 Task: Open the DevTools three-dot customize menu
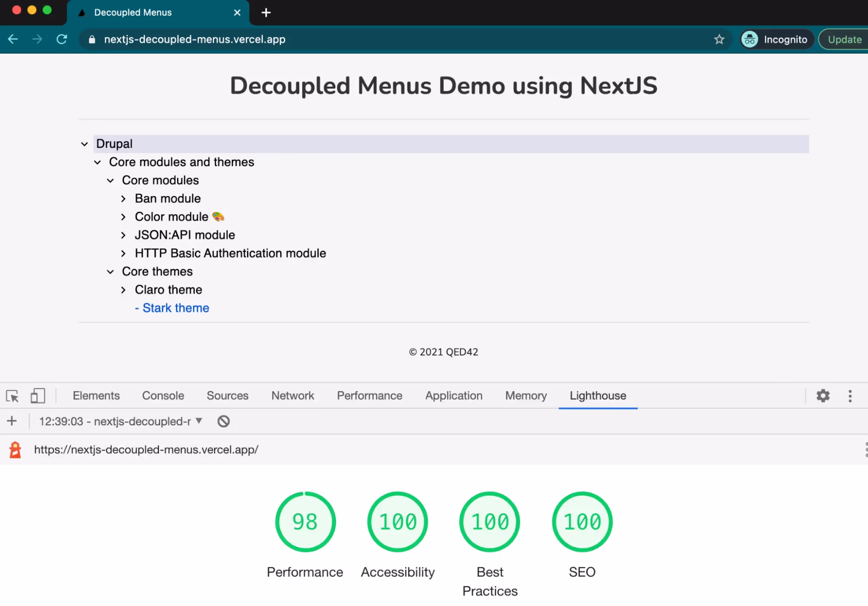850,396
